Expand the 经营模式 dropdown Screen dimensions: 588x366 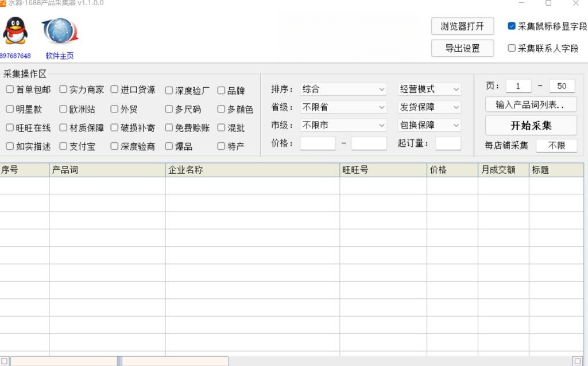[430, 89]
